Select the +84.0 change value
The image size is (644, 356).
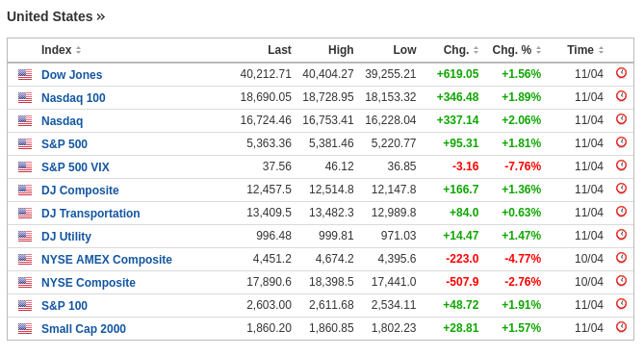[x=464, y=213]
